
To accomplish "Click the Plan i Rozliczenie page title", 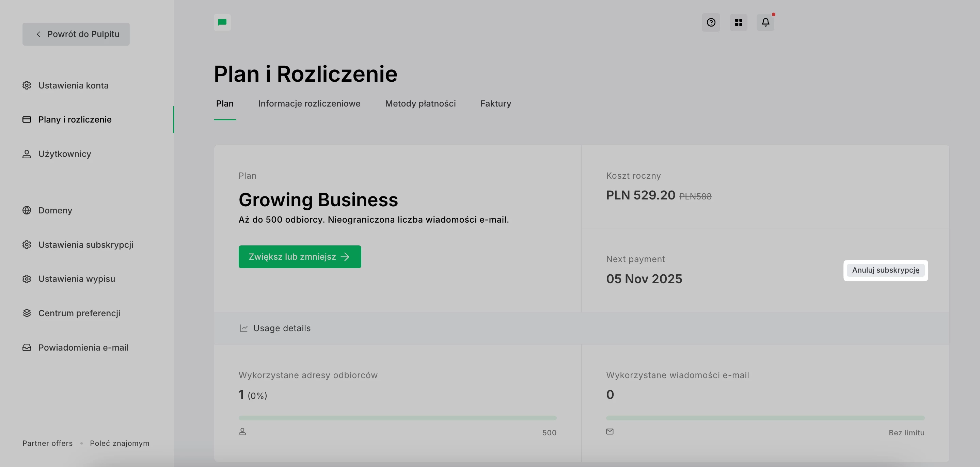I will coord(305,74).
